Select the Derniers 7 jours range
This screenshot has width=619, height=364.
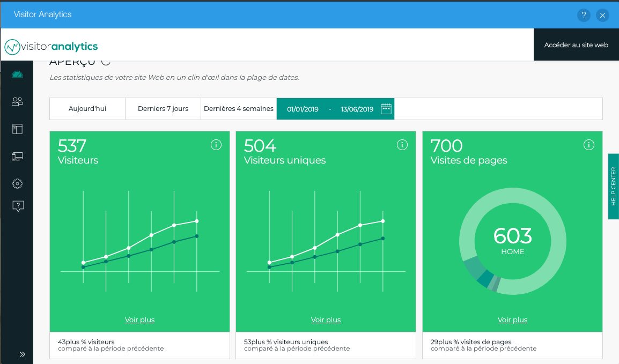[163, 109]
